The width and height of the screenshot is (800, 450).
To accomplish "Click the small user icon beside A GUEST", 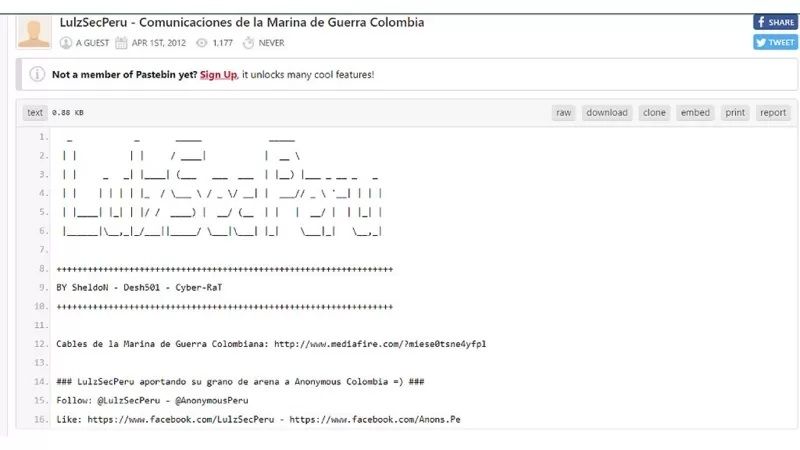I will pos(66,43).
